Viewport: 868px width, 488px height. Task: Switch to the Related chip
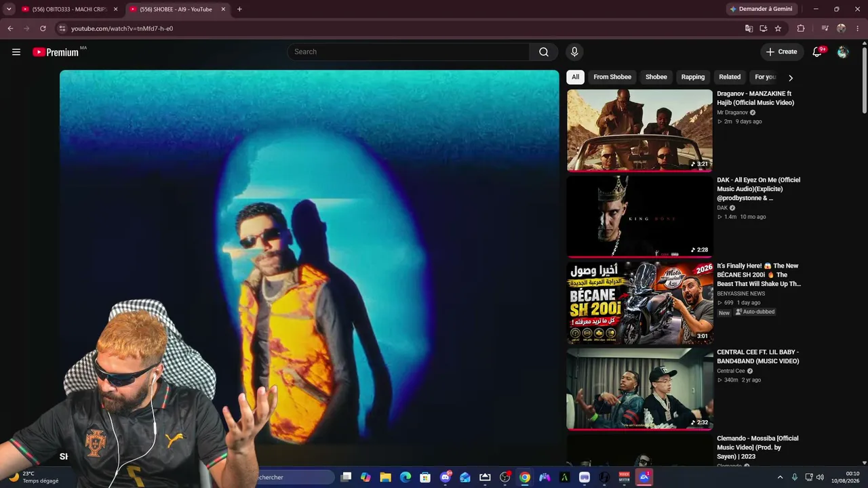pyautogui.click(x=730, y=77)
